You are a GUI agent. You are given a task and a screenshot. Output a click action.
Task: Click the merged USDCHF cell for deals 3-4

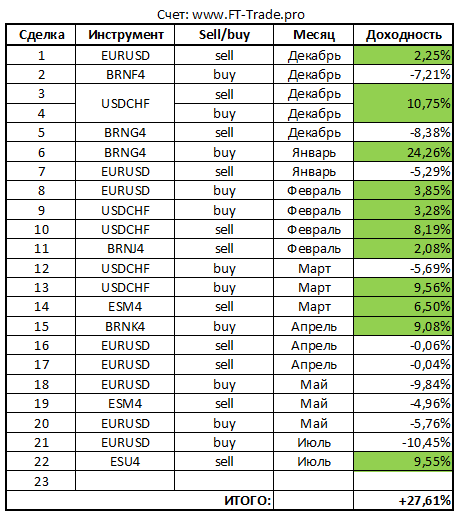click(x=125, y=103)
